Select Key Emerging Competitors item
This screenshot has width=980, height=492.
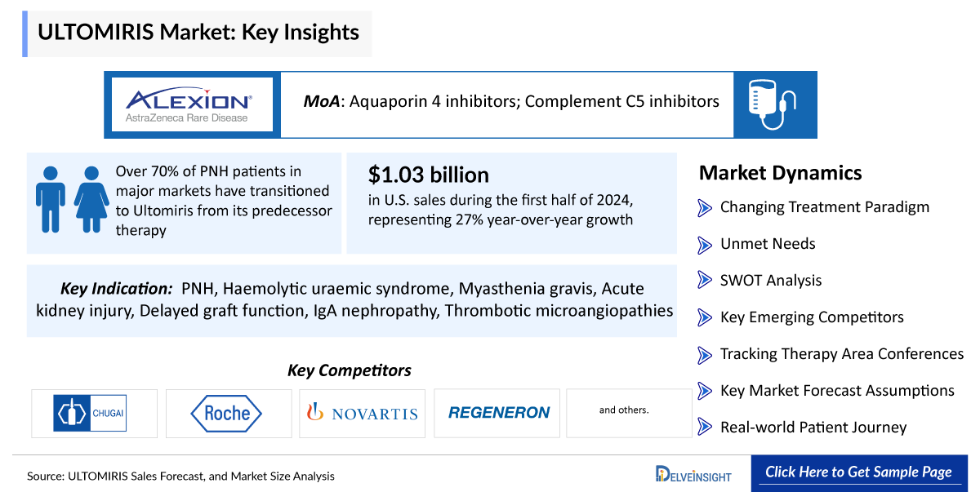click(812, 317)
